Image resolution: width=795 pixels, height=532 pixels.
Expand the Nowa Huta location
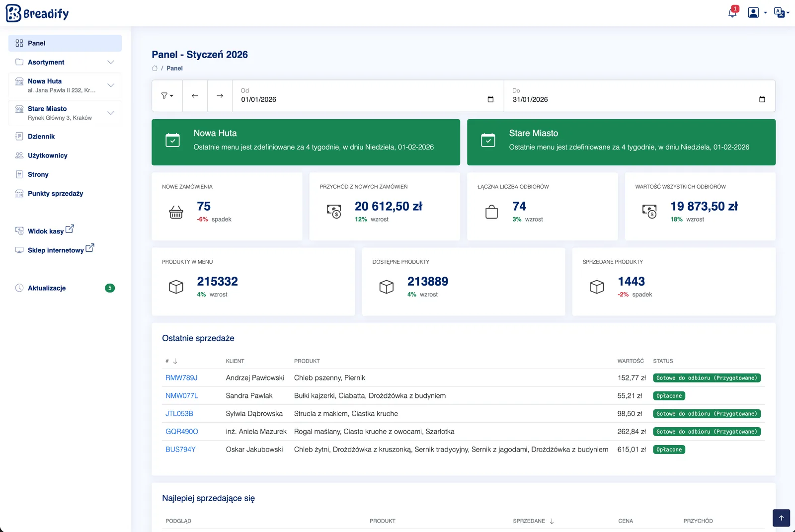tap(65, 85)
